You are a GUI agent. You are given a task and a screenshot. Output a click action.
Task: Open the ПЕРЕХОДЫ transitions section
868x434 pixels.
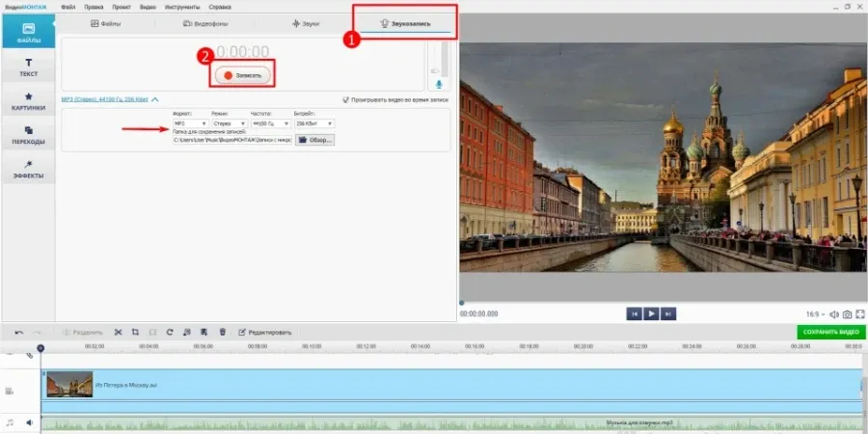tap(28, 135)
